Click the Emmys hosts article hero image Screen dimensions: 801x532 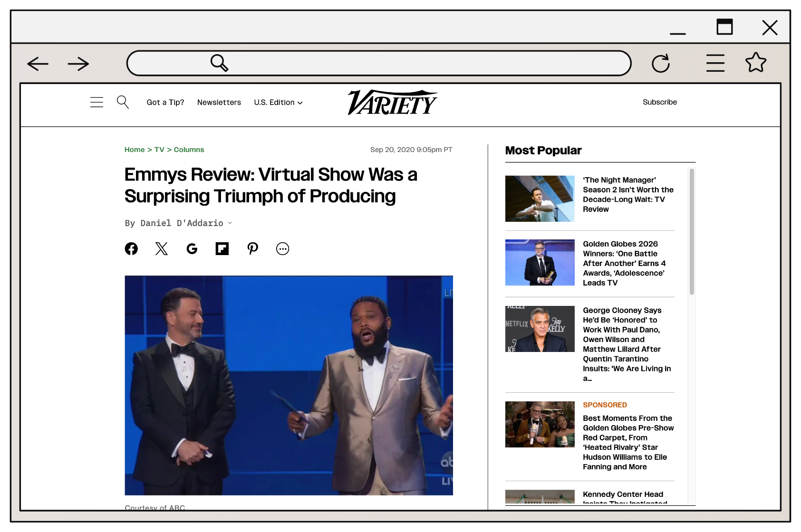[x=289, y=385]
